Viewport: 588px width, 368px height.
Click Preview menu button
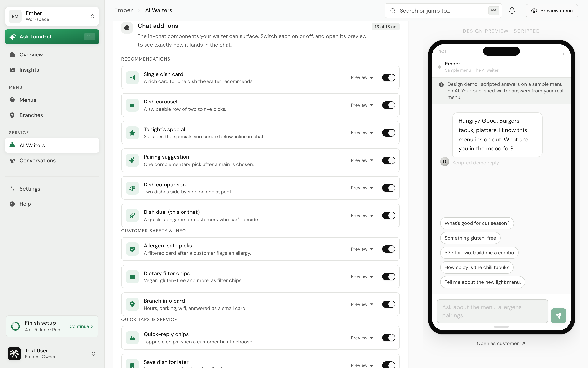point(551,11)
